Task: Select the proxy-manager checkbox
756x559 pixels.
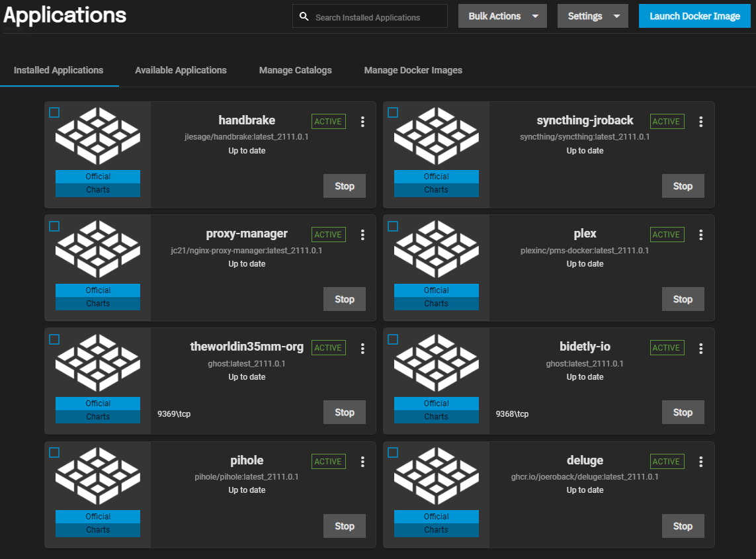Action: pyautogui.click(x=54, y=226)
